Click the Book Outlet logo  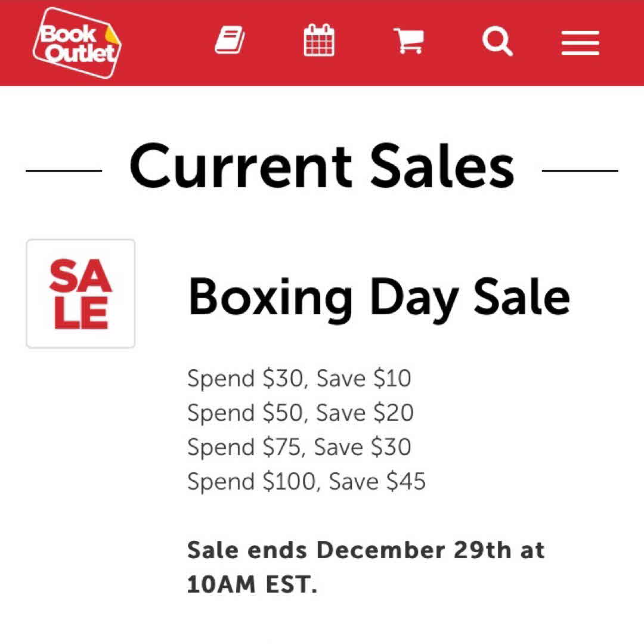[77, 43]
